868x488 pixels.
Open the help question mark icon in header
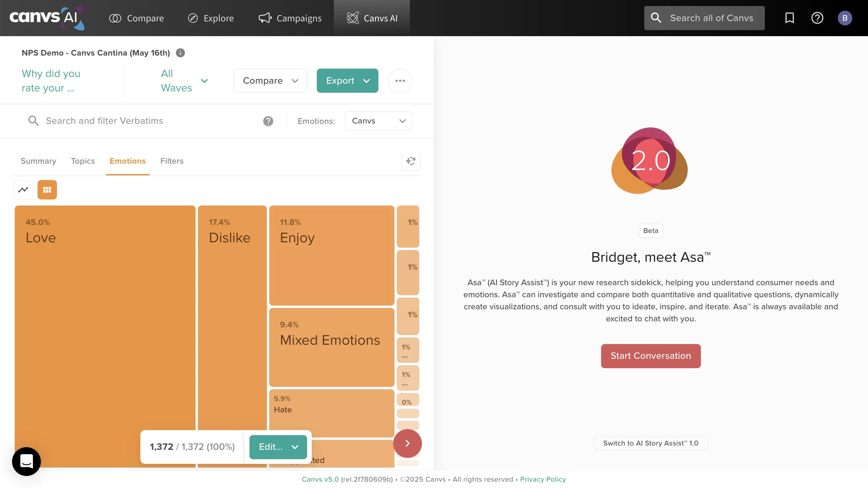(x=817, y=18)
